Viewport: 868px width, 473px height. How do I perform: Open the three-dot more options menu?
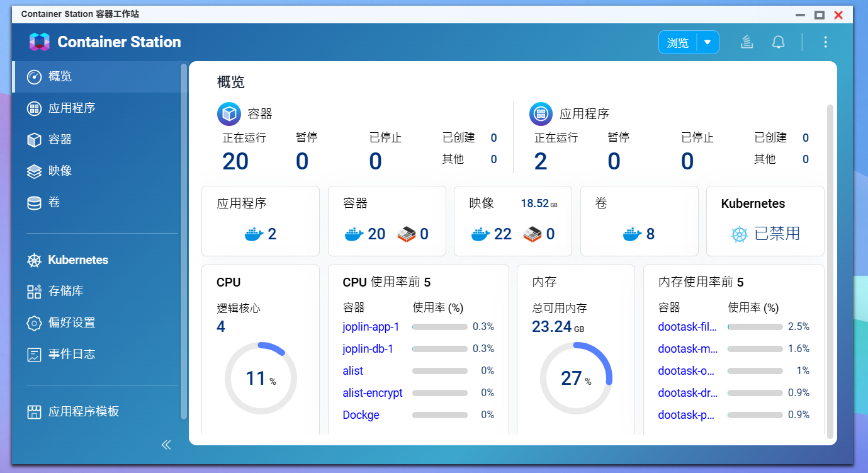tap(825, 42)
